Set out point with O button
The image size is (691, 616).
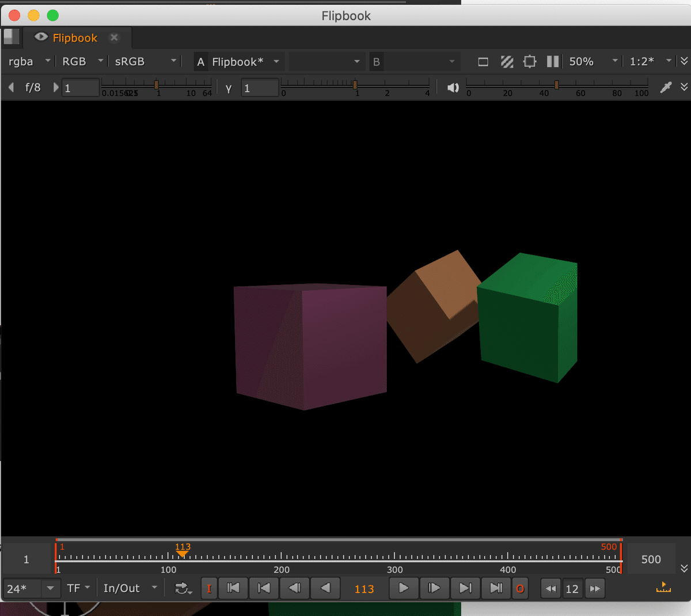pos(520,588)
